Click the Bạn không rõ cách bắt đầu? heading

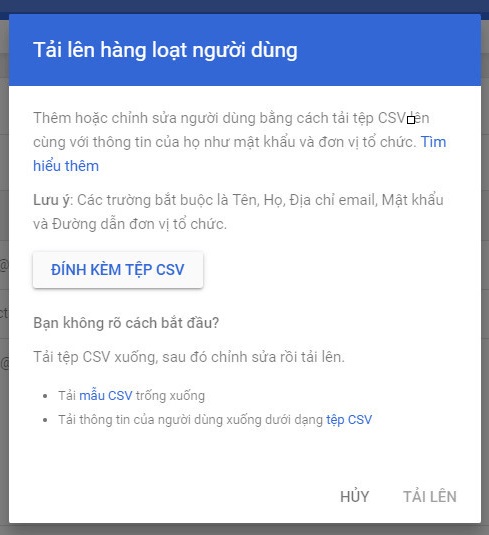[126, 323]
